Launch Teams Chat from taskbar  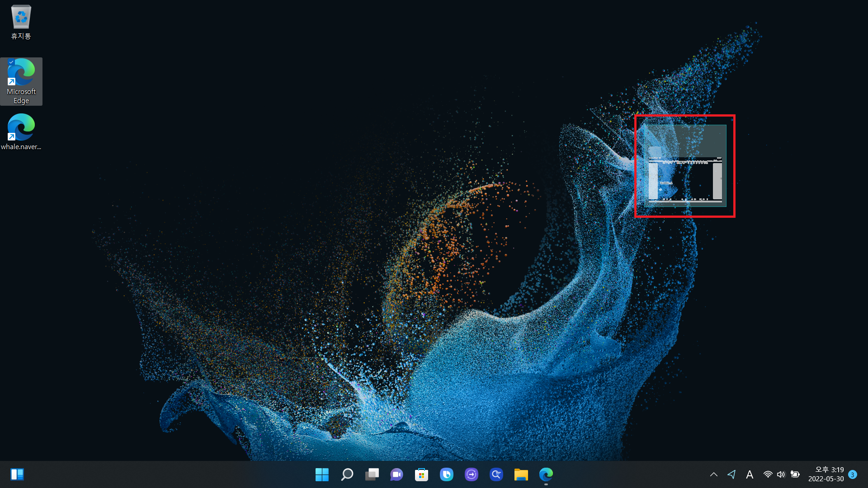[x=396, y=474]
